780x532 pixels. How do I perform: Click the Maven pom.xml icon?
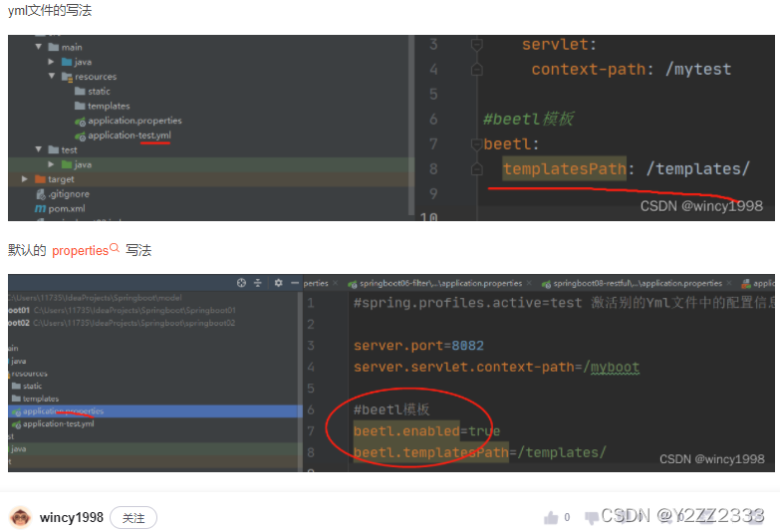click(40, 208)
